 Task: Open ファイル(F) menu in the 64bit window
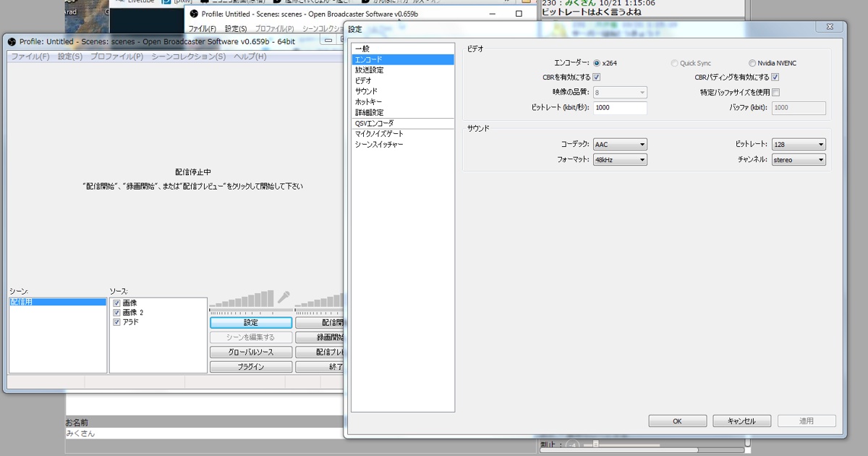click(30, 56)
